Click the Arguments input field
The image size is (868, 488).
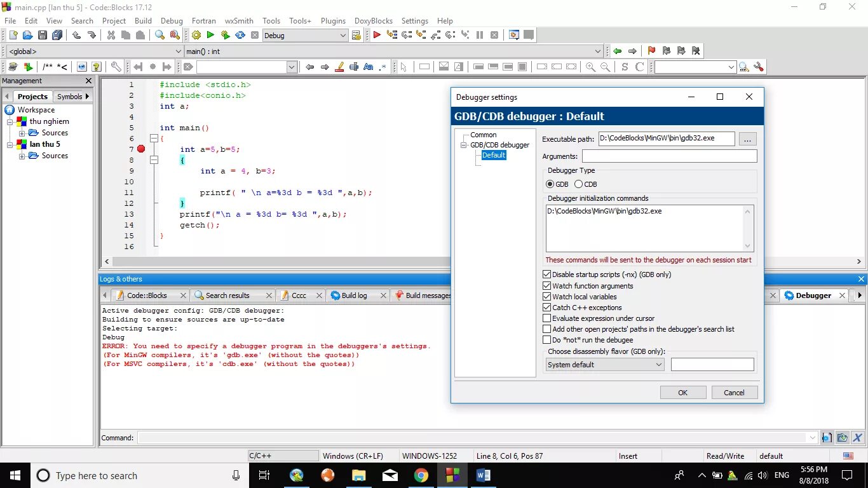tap(669, 156)
